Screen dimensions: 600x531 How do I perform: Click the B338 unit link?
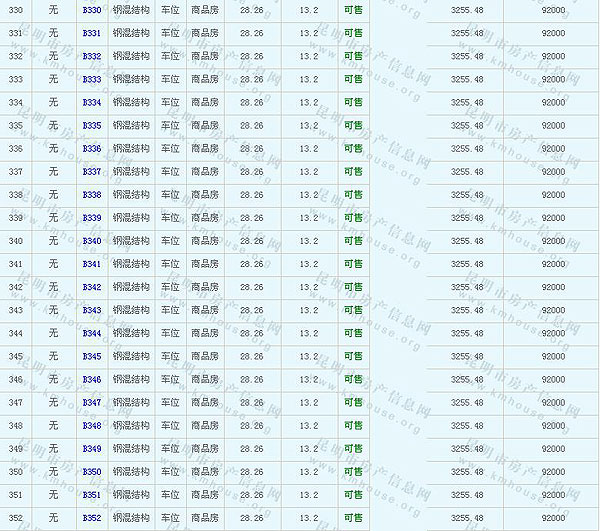(92, 195)
